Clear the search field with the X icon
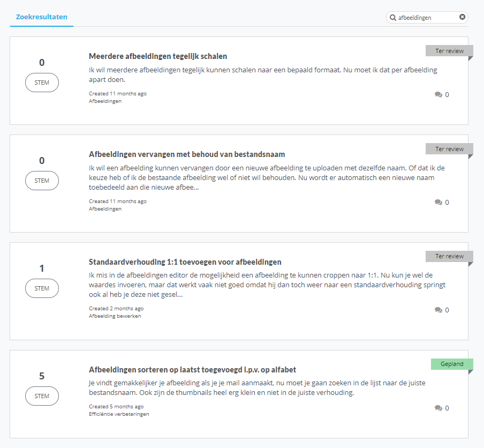 (462, 17)
